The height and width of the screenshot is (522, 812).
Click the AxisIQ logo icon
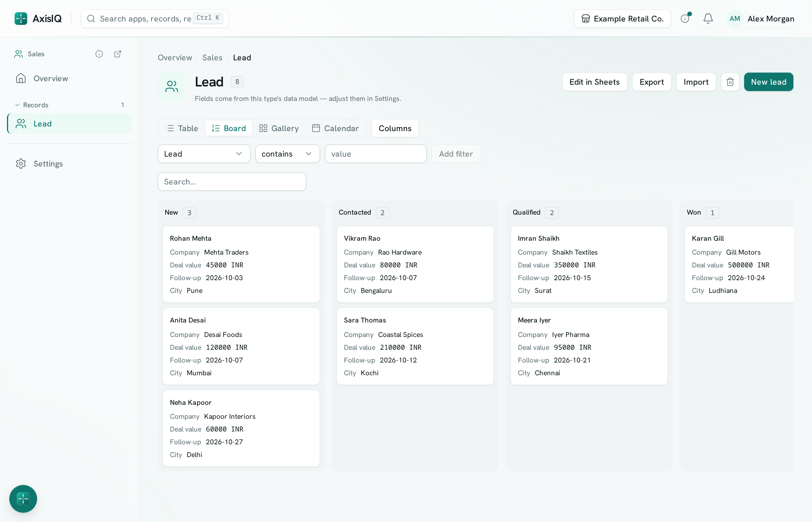pos(21,19)
